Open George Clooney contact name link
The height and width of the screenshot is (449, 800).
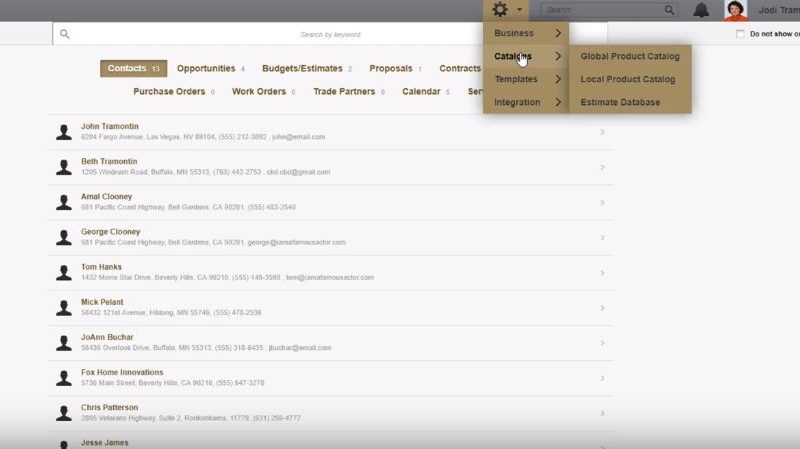(x=110, y=232)
